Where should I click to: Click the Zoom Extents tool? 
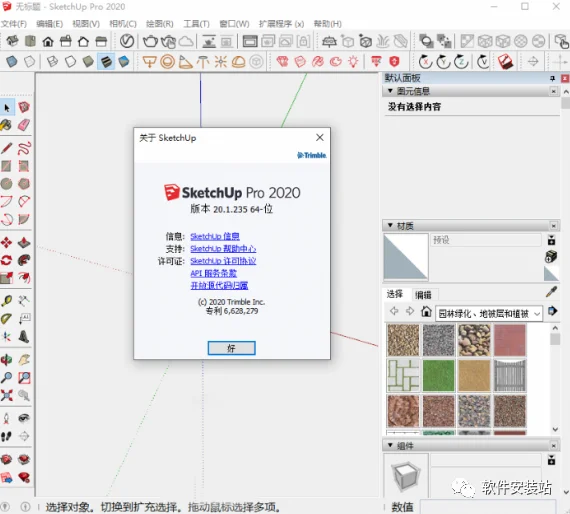click(x=6, y=395)
